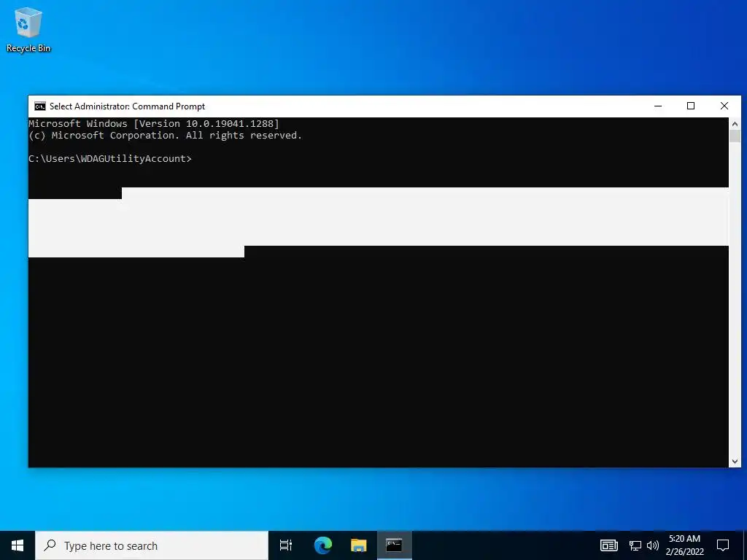Click the C:\Users\WDAGUtilityAccount> prompt line
This screenshot has width=747, height=560.
(x=110, y=158)
